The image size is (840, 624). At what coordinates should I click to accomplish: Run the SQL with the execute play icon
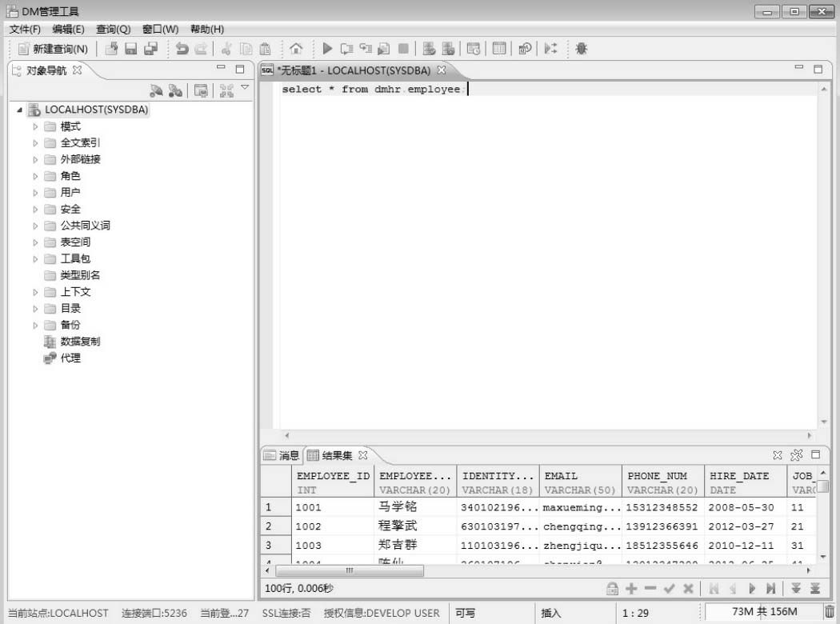click(327, 49)
